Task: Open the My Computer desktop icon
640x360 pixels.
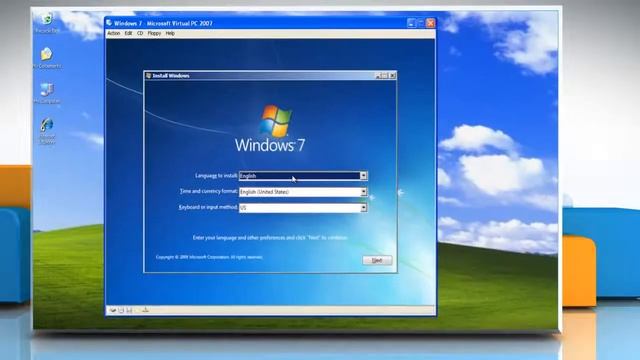Action: click(x=47, y=93)
